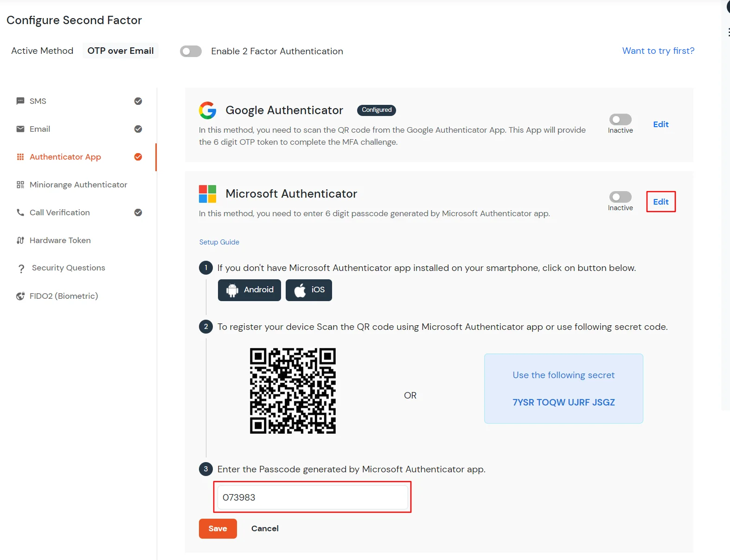Click the Call Verification checkmark icon

[x=138, y=212]
